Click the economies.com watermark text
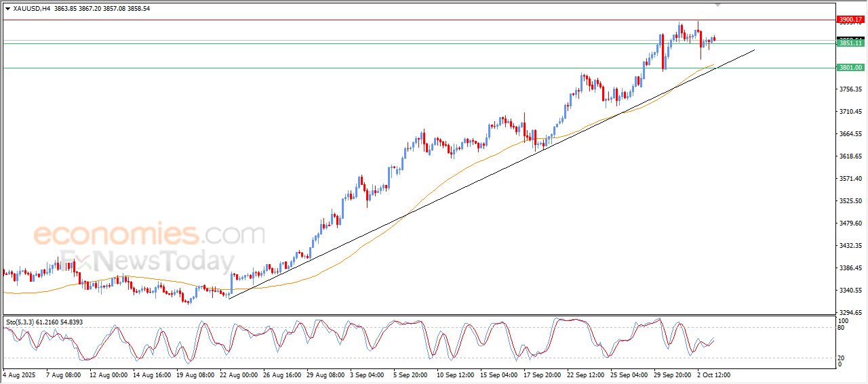This screenshot has width=868, height=384. coord(149,234)
